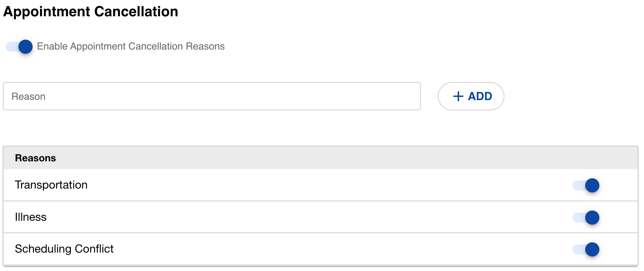Click the ADD label text
644x271 pixels.
(x=480, y=96)
